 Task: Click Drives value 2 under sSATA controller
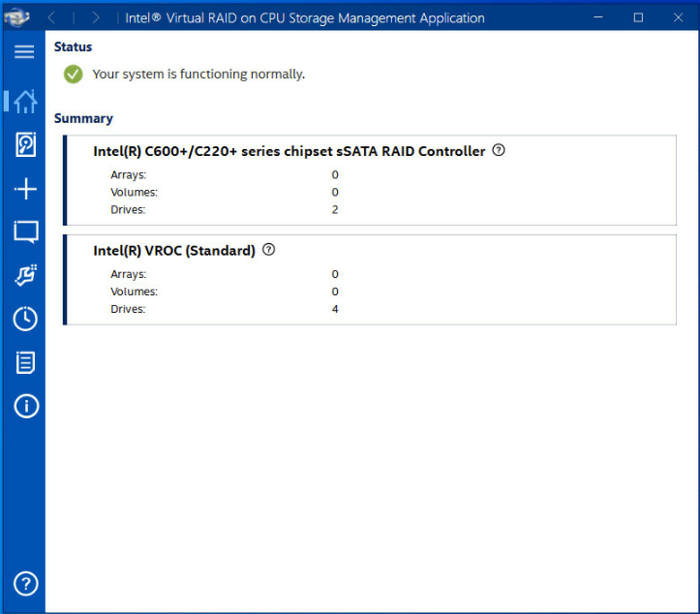335,209
